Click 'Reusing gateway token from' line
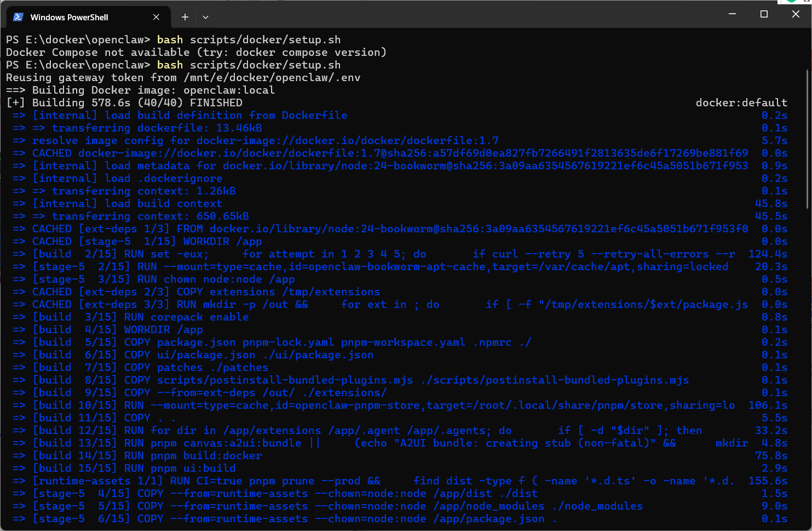 (x=183, y=77)
